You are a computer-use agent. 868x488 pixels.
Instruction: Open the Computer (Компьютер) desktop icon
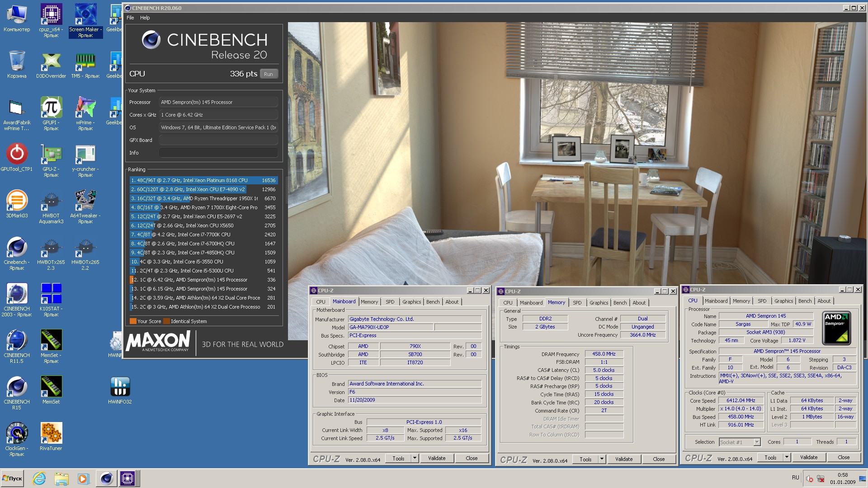(x=17, y=18)
